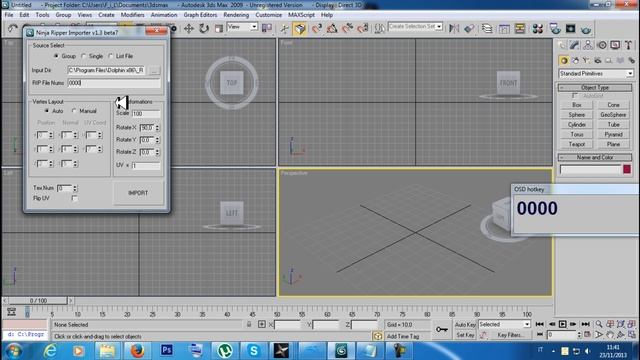Click the Zoom magnifier viewport control
Screen dimensions: 640x360
tap(599, 324)
